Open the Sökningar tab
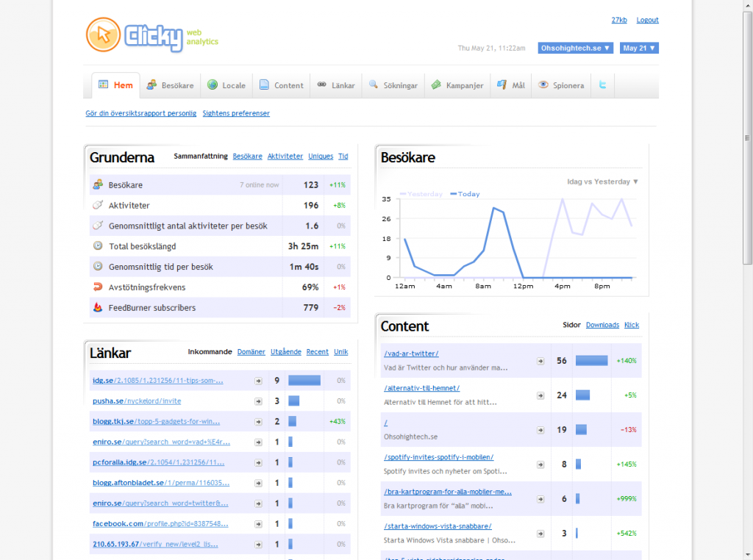Viewport: 753px width, 560px height. [393, 85]
